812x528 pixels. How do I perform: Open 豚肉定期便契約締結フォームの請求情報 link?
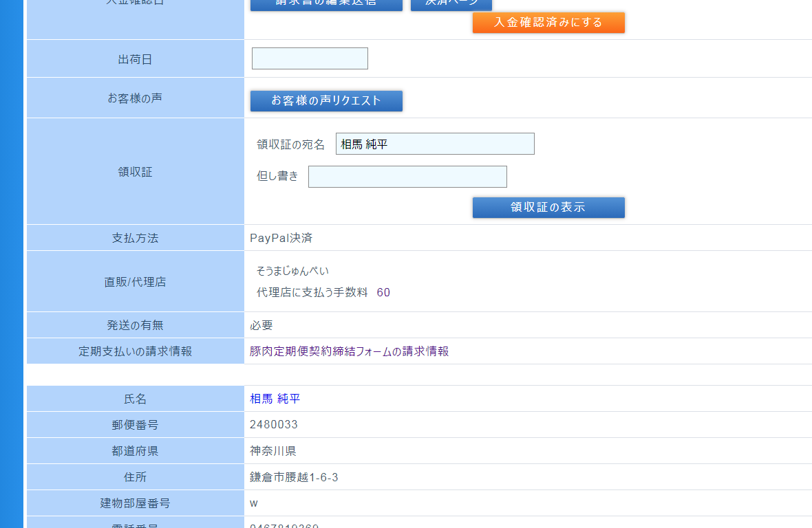349,351
